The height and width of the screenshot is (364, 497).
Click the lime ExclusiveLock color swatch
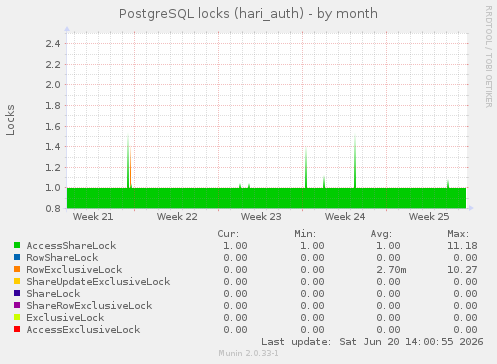pyautogui.click(x=17, y=317)
